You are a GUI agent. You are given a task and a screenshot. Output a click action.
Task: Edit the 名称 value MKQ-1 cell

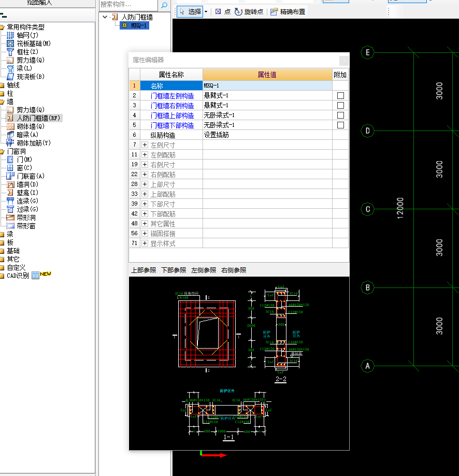(267, 85)
